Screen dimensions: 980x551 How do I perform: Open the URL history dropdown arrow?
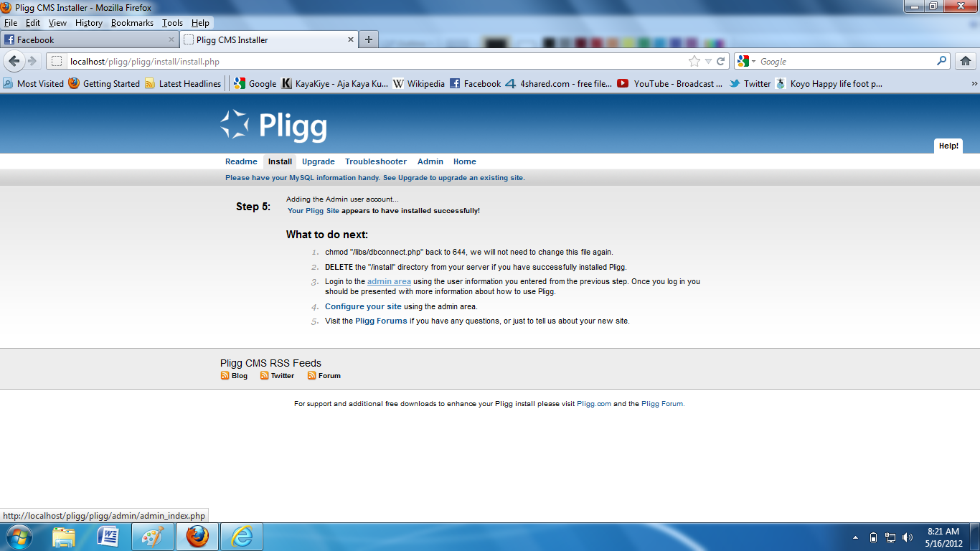pyautogui.click(x=708, y=62)
